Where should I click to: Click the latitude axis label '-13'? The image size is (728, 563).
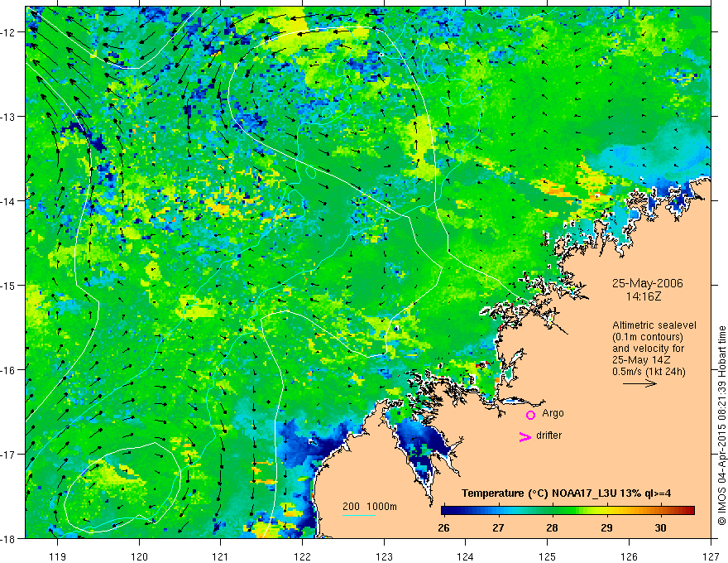click(10, 117)
